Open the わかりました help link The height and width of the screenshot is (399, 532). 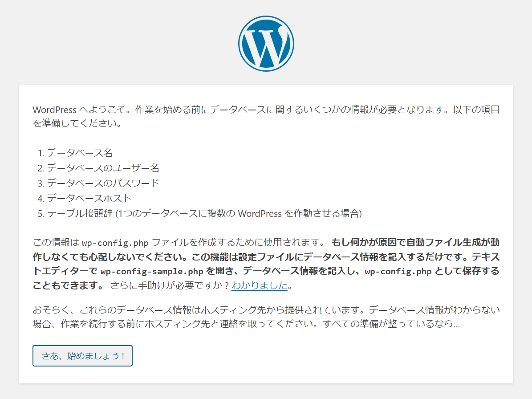tap(260, 286)
